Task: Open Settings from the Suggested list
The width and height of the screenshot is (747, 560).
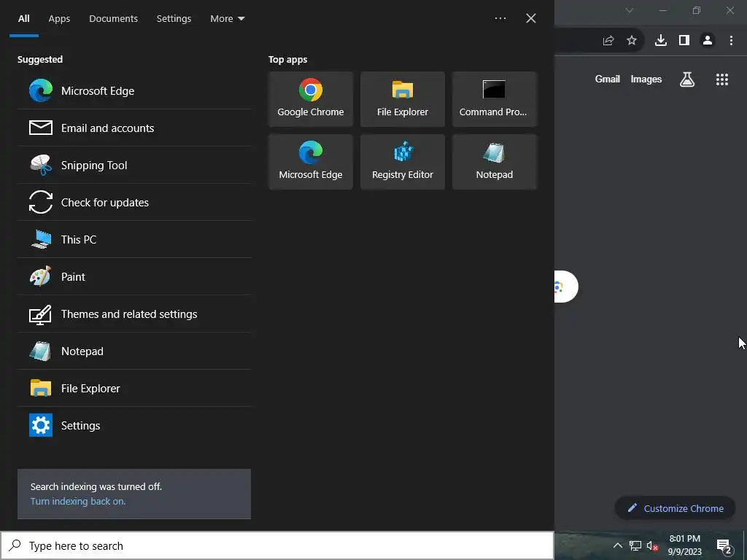Action: pos(134,425)
